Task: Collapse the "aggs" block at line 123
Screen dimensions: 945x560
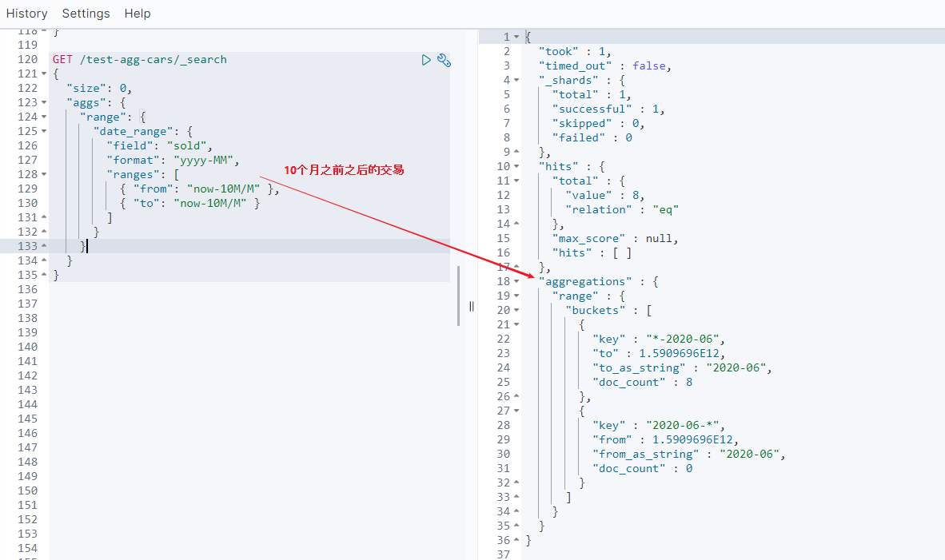Action: [43, 103]
